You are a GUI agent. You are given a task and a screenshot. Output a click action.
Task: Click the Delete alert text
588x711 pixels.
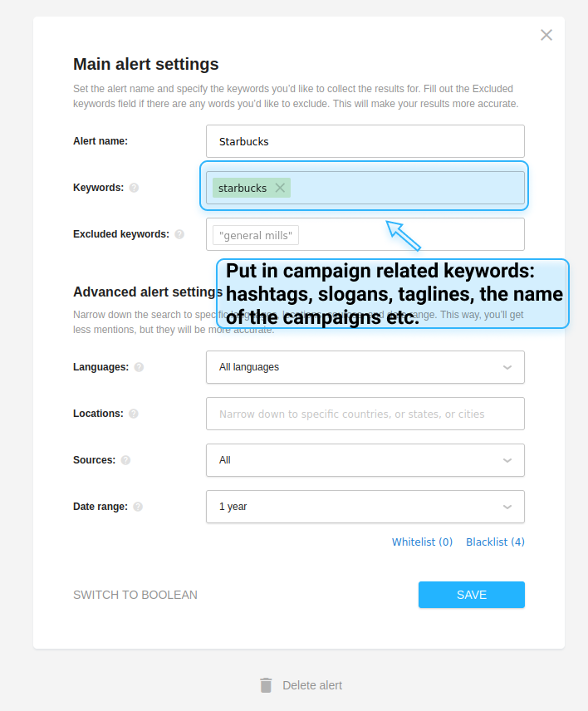pyautogui.click(x=312, y=685)
